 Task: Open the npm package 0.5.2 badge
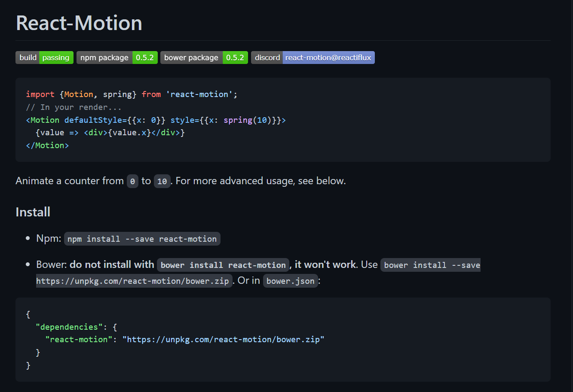click(x=116, y=57)
